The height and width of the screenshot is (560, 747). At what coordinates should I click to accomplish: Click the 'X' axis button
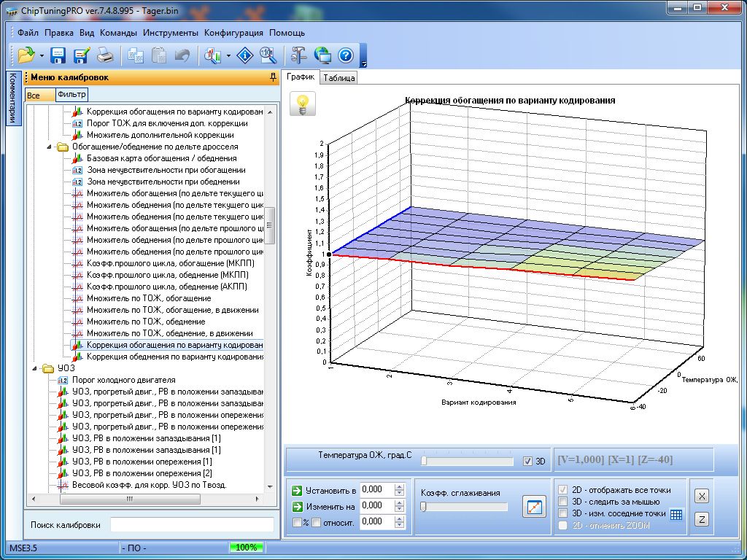click(x=701, y=496)
